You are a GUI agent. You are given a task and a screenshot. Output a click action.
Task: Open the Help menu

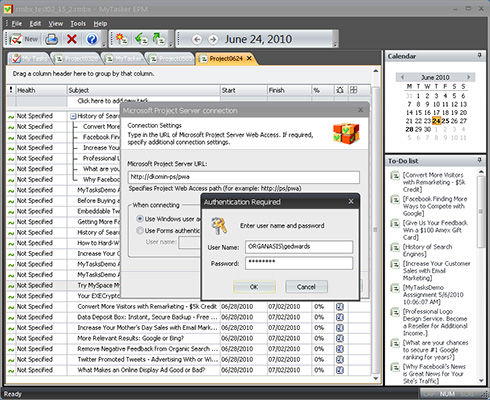tap(100, 24)
